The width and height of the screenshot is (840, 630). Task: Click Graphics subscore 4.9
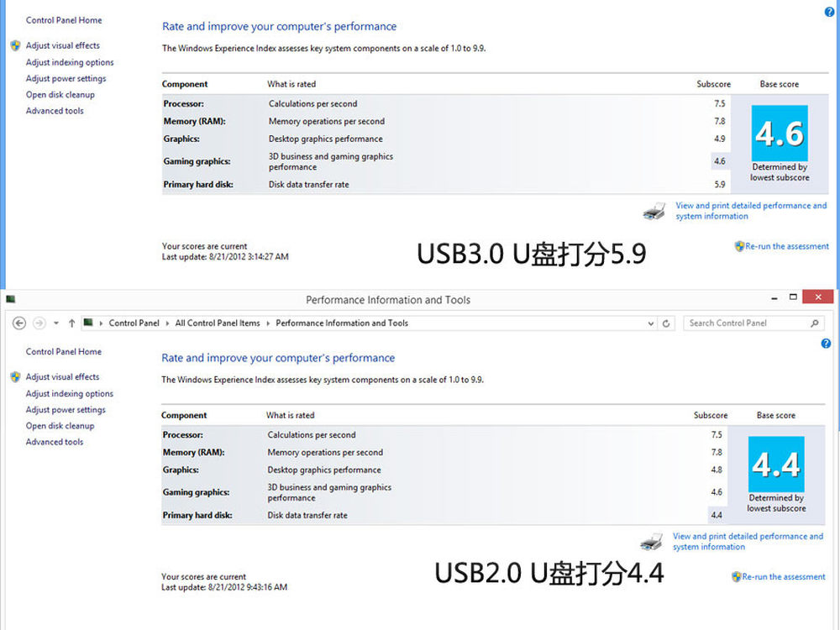tap(720, 139)
